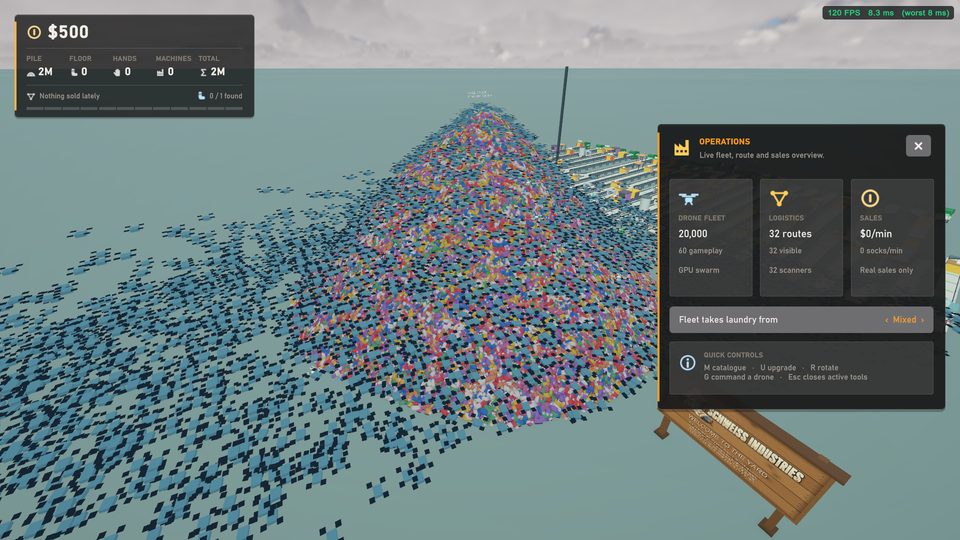Click the funnel icon beside Nothing sold lately
The width and height of the screenshot is (960, 540).
point(31,96)
